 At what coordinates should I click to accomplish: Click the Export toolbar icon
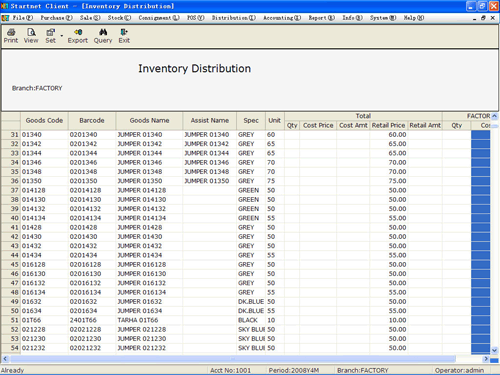point(78,36)
